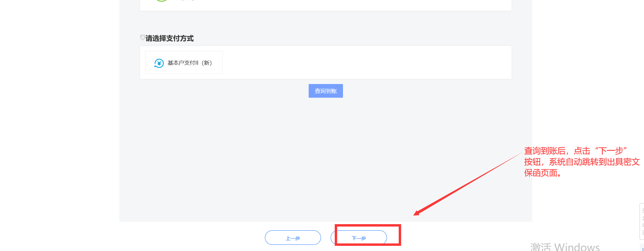Proceed with the 下一步 button

[359, 238]
